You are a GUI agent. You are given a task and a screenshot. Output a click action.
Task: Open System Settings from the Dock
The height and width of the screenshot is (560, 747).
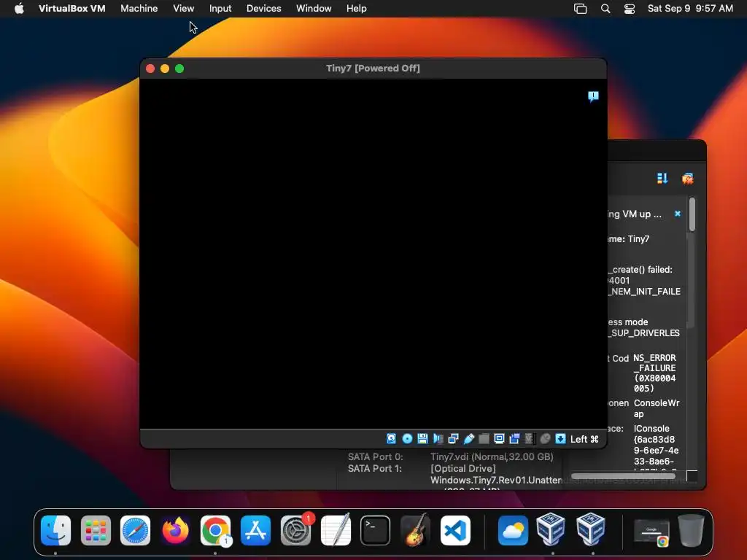coord(296,530)
